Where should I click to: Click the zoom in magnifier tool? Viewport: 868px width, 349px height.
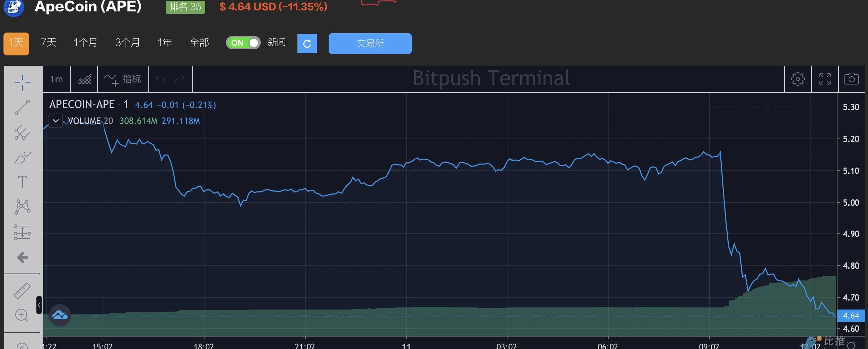(x=21, y=315)
